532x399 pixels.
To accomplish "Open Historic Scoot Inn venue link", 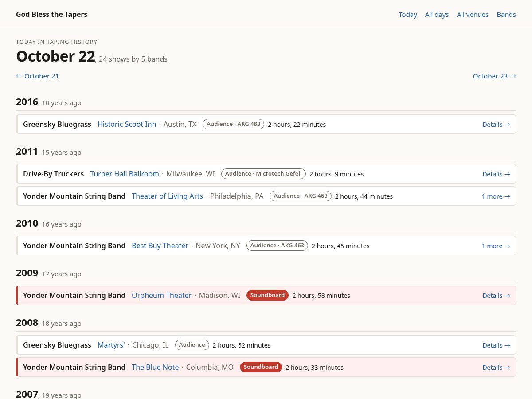I will (x=127, y=124).
